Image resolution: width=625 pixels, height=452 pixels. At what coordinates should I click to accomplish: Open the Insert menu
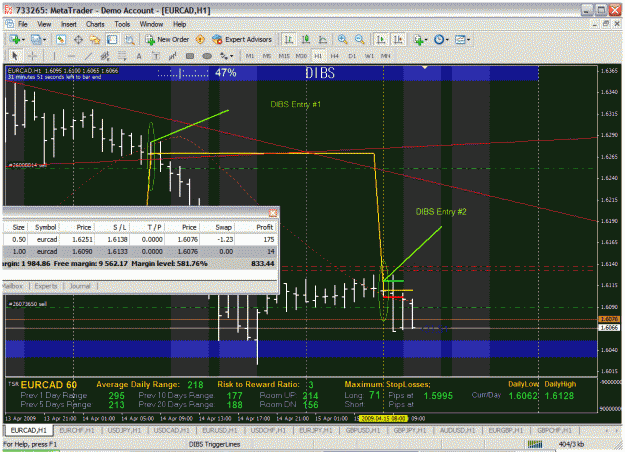pos(69,24)
